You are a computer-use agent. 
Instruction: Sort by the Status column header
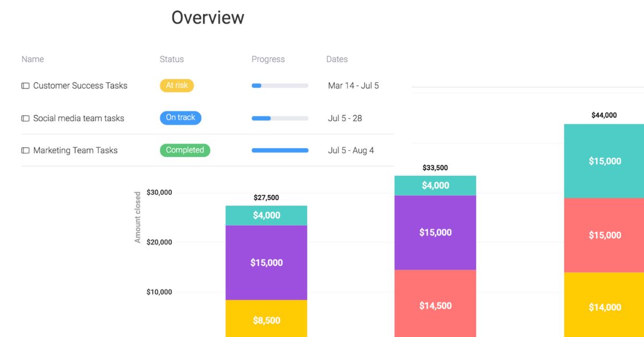pyautogui.click(x=172, y=60)
